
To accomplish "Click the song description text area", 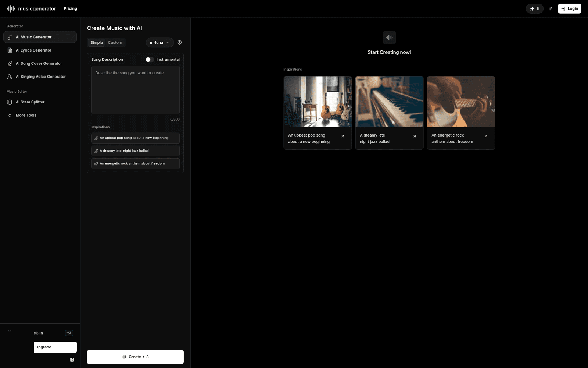I will [135, 90].
